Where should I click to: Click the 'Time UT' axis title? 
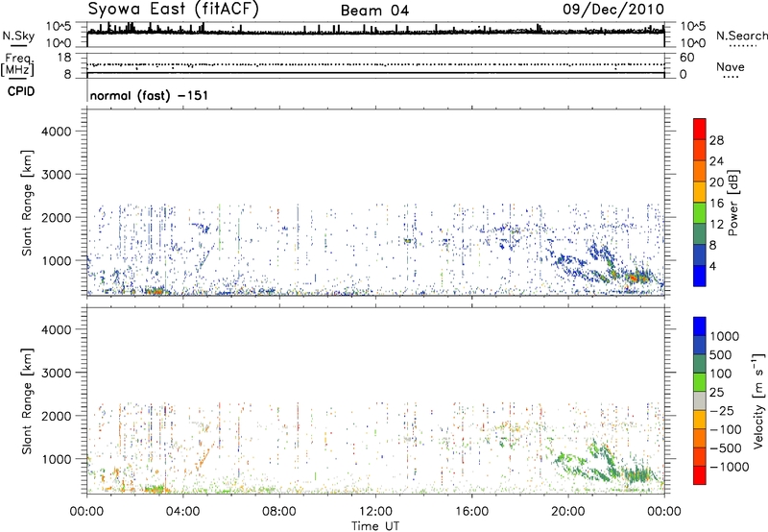[375, 526]
